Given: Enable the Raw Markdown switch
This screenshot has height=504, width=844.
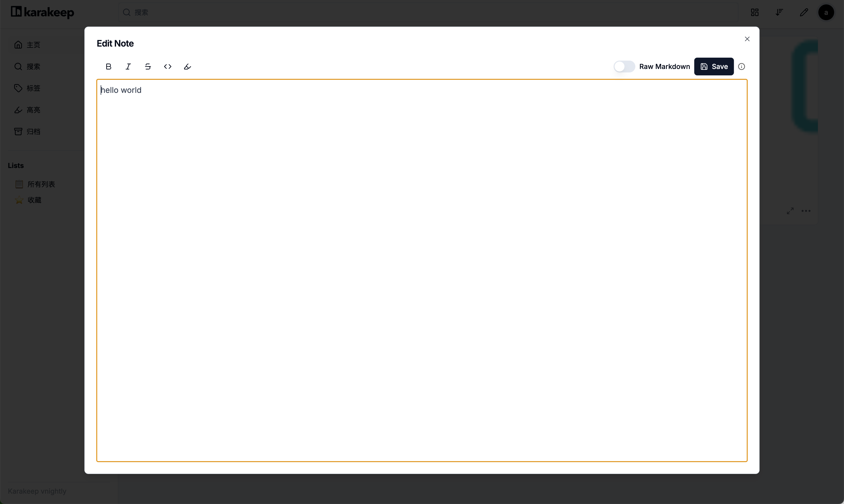Looking at the screenshot, I should tap(624, 67).
